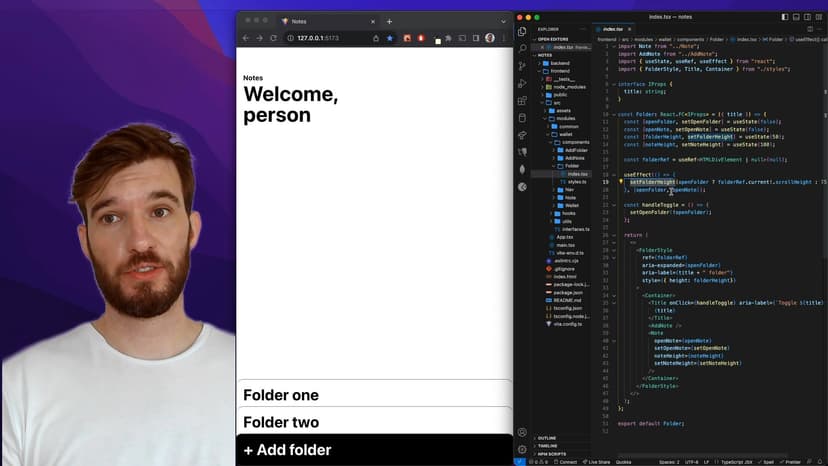Image resolution: width=828 pixels, height=466 pixels.
Task: Toggle the primary sidebar layout button
Action: click(786, 17)
